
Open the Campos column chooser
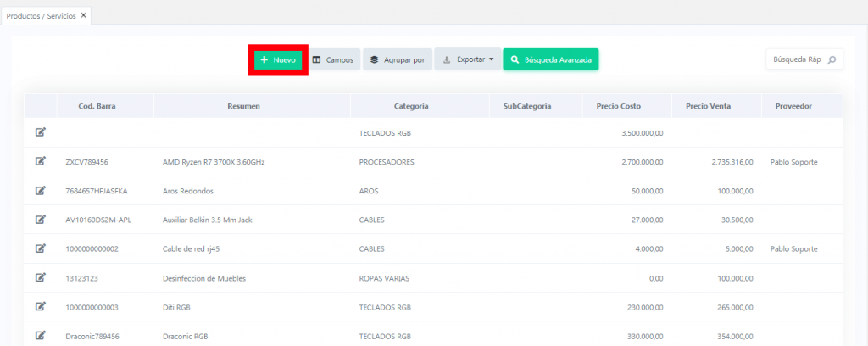point(332,59)
